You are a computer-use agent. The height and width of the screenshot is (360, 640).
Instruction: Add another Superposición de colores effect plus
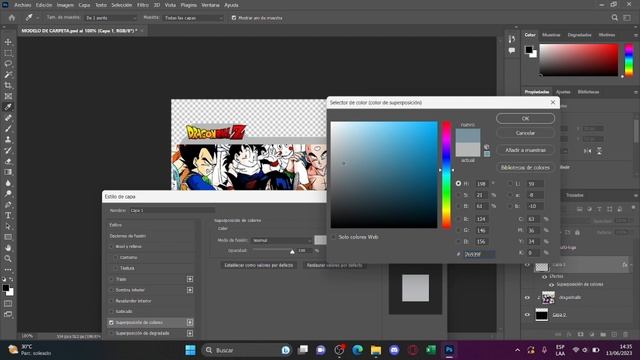[x=190, y=322]
